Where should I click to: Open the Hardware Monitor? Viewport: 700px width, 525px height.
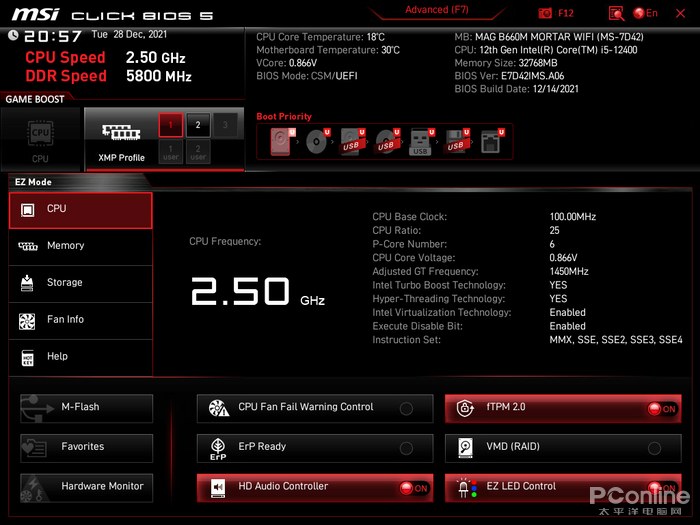[87, 488]
